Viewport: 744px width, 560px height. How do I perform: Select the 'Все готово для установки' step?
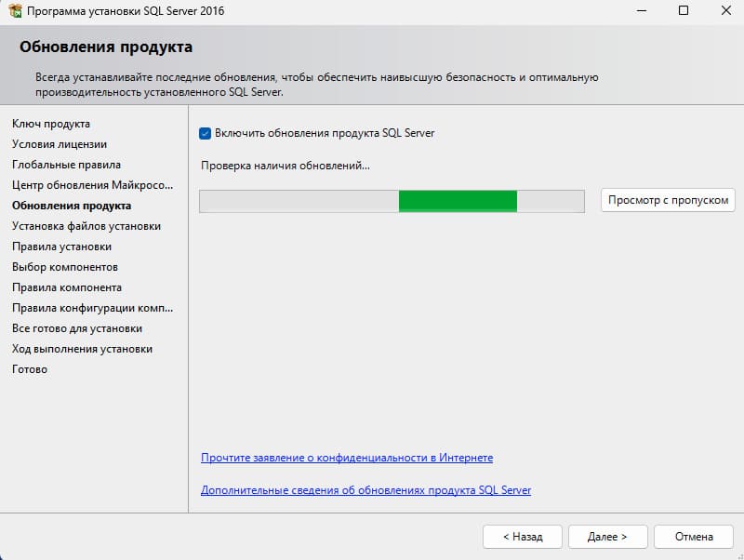coord(77,328)
